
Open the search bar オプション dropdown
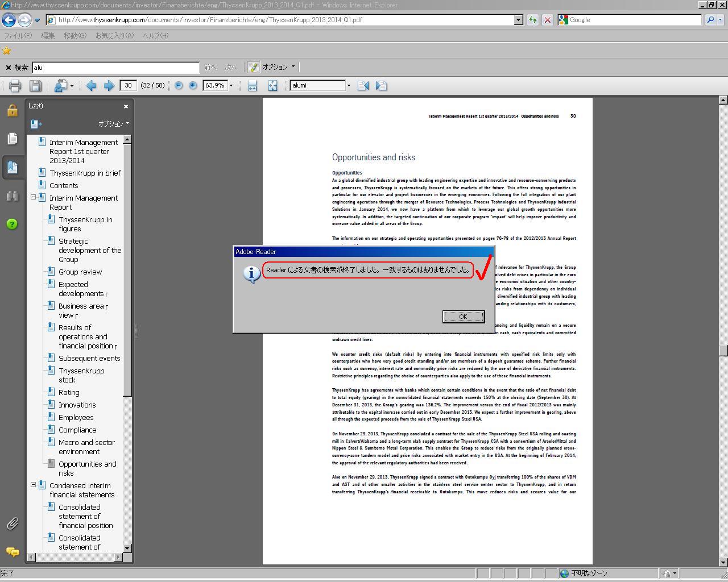279,67
